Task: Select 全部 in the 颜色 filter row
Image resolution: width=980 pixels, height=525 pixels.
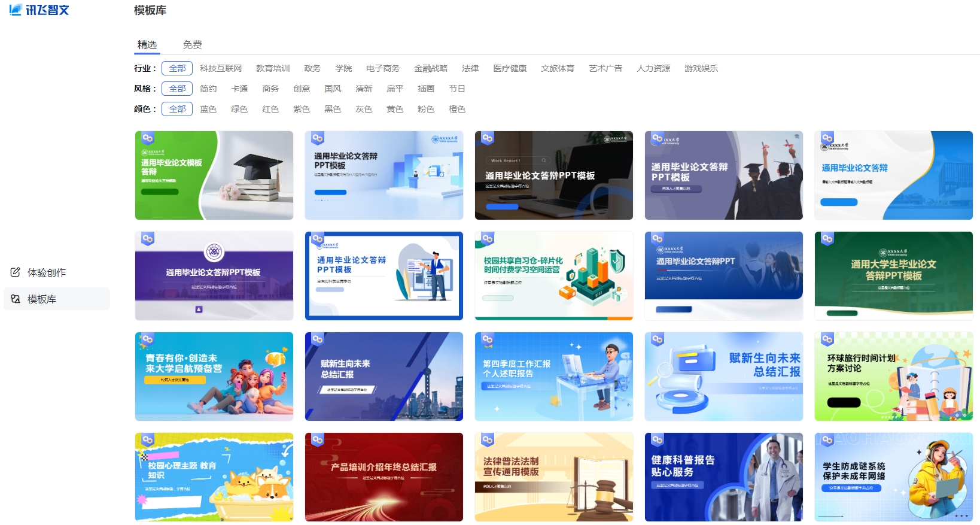Action: [x=177, y=109]
